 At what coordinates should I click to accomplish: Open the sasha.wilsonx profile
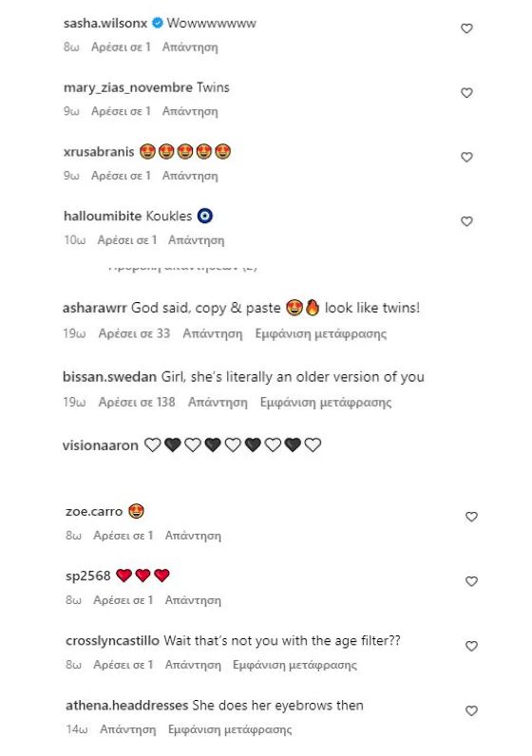(x=105, y=23)
